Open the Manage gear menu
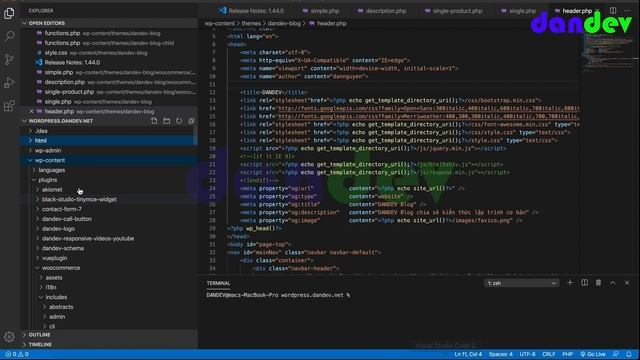The height and width of the screenshot is (360, 640). pyautogui.click(x=9, y=337)
